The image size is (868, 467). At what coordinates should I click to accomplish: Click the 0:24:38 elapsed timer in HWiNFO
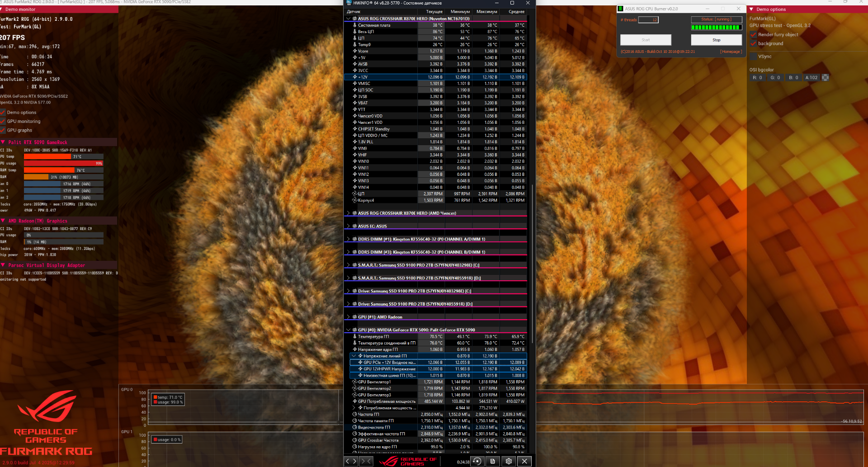[x=463, y=462]
